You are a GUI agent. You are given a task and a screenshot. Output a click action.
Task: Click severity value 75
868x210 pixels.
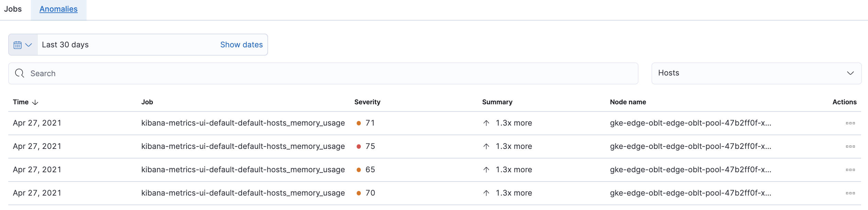(370, 146)
